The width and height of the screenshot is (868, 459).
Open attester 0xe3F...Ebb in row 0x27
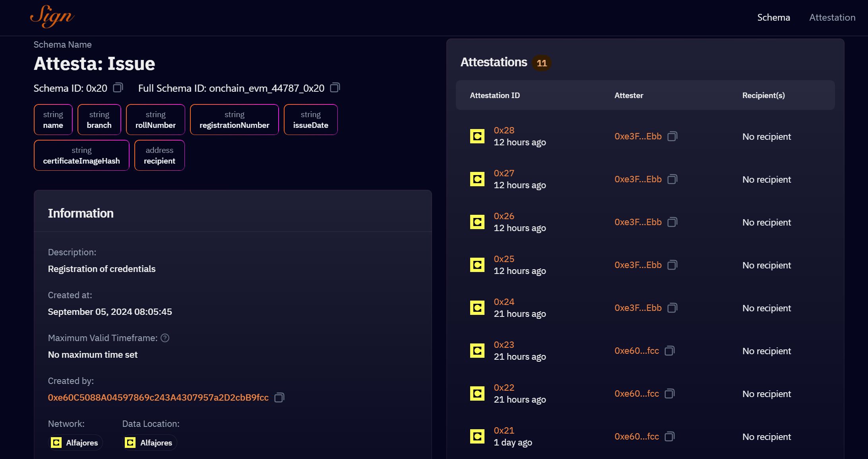point(638,179)
